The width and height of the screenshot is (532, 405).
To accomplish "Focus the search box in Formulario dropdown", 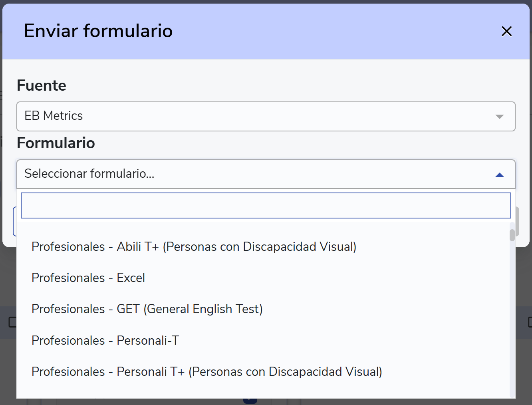I will [266, 206].
